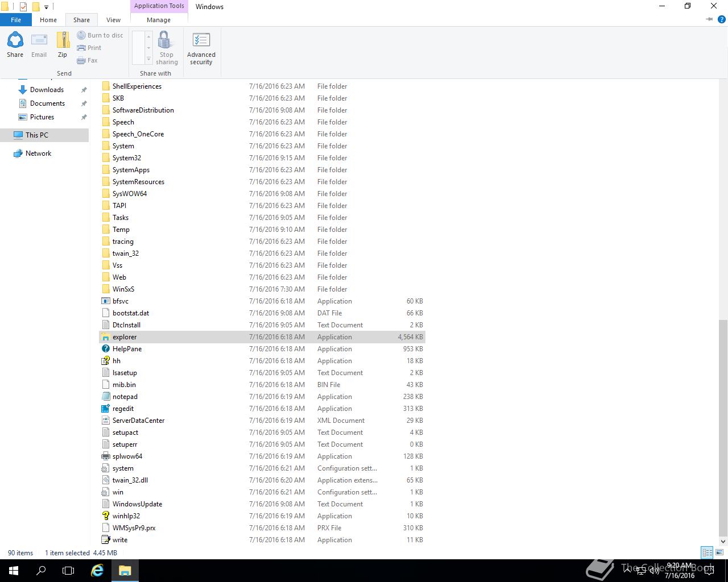Open Task View from the taskbar
Viewport: 728px width, 582px height.
(68, 571)
